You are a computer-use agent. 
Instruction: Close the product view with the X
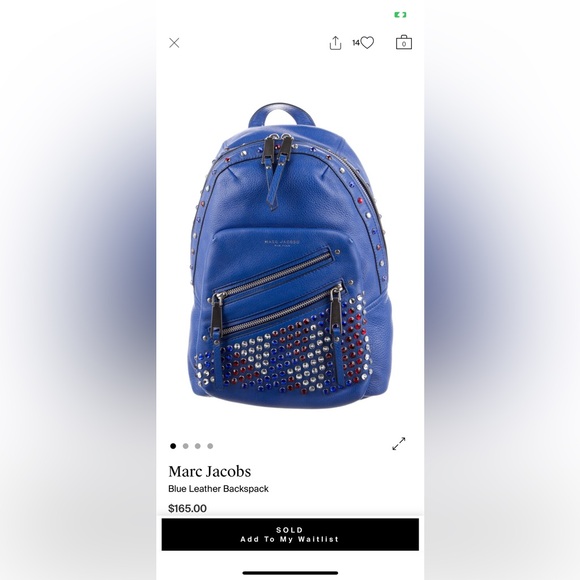pos(174,43)
